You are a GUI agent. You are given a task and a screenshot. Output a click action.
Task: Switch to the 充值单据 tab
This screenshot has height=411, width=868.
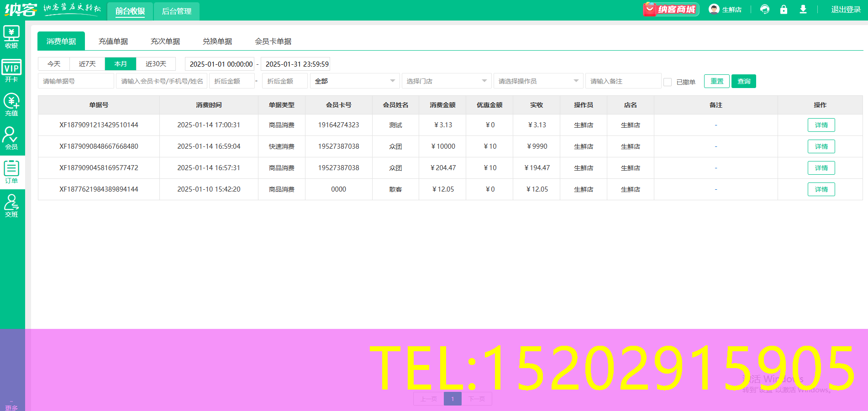tap(113, 42)
